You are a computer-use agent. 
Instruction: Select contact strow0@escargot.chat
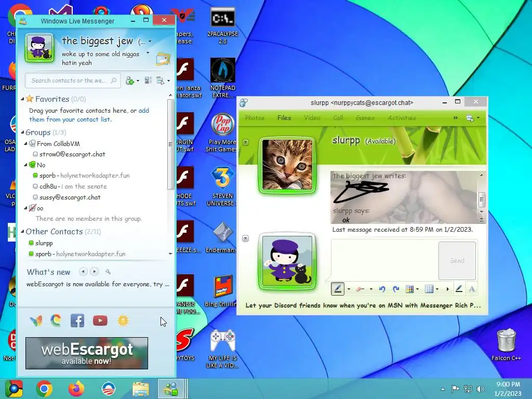[72, 154]
